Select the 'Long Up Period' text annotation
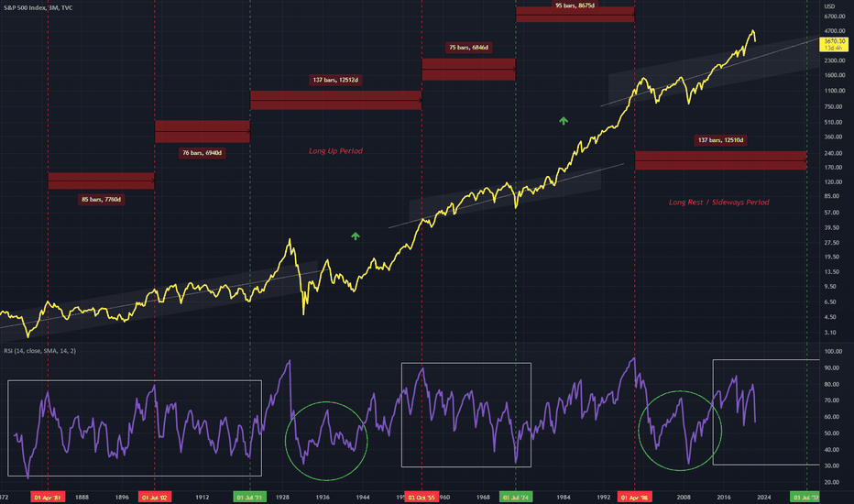 (335, 151)
